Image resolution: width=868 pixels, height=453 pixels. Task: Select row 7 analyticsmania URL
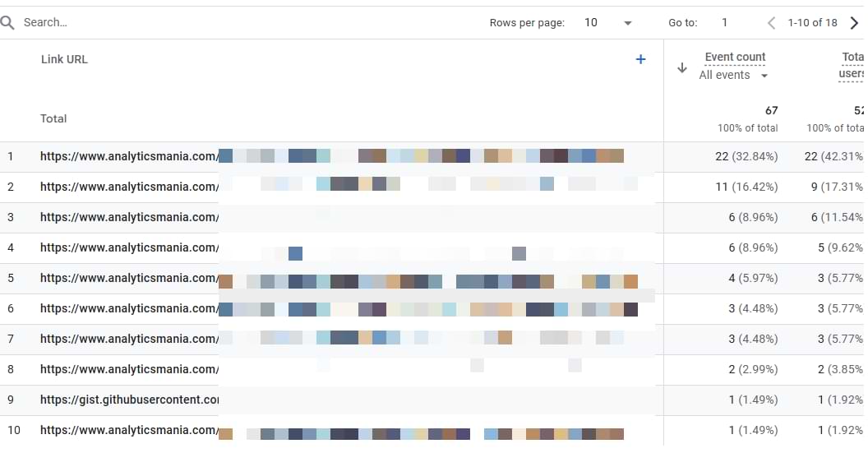coord(129,339)
